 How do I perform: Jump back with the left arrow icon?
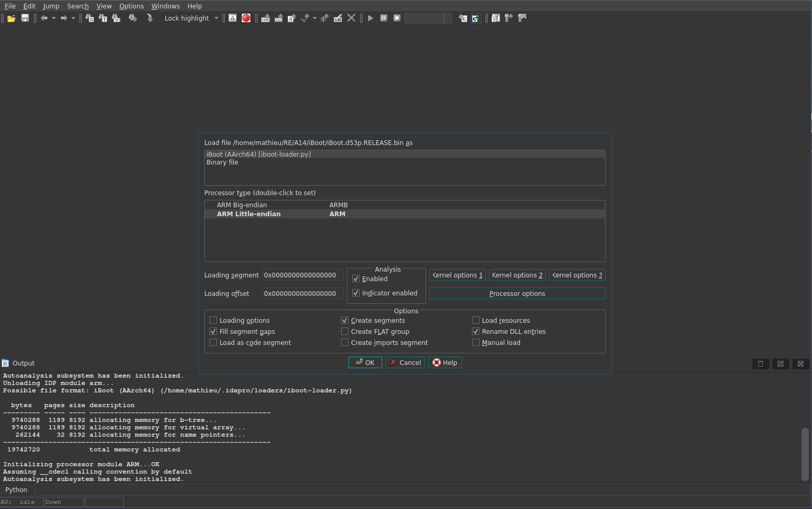pos(44,18)
